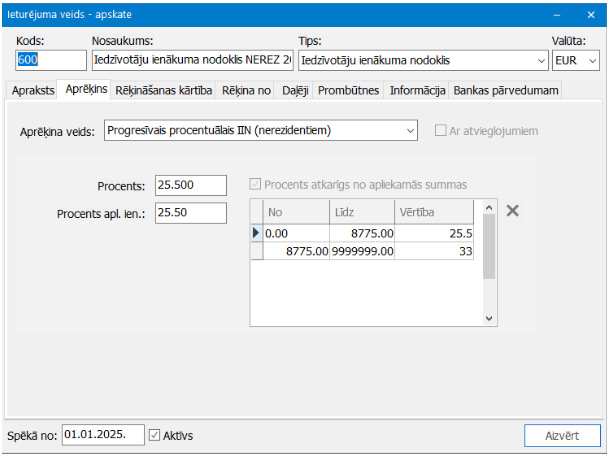Toggle Procents atkarīgs no apliekamās summas checkbox
609x456 pixels.
pyautogui.click(x=255, y=184)
